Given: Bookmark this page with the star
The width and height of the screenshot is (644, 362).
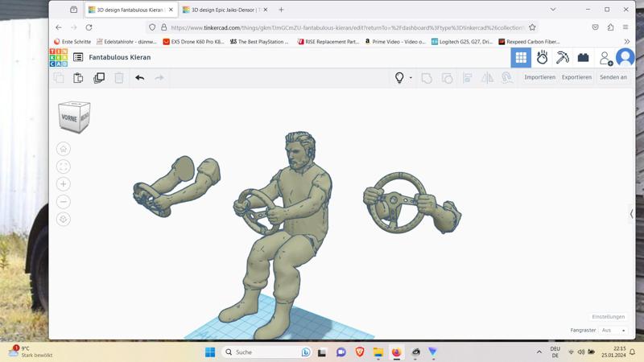Looking at the screenshot, I should tap(532, 27).
